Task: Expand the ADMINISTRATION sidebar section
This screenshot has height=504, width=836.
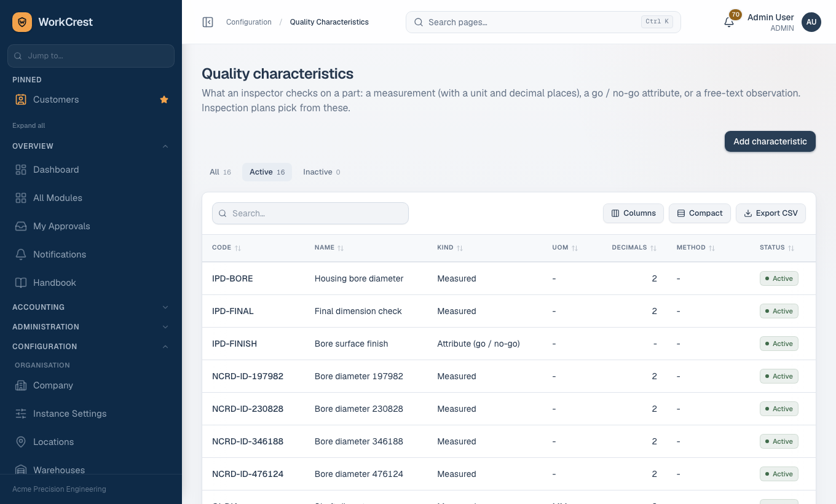Action: [x=91, y=327]
